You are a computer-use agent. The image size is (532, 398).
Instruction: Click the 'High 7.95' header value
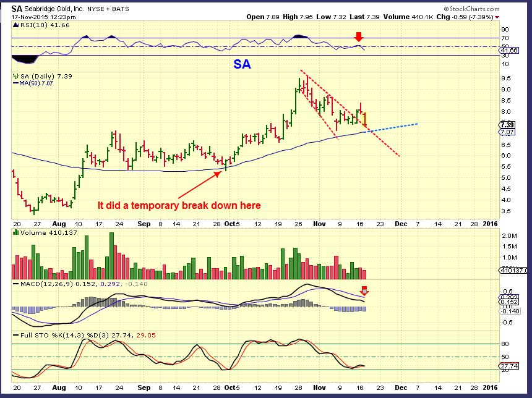pyautogui.click(x=297, y=17)
